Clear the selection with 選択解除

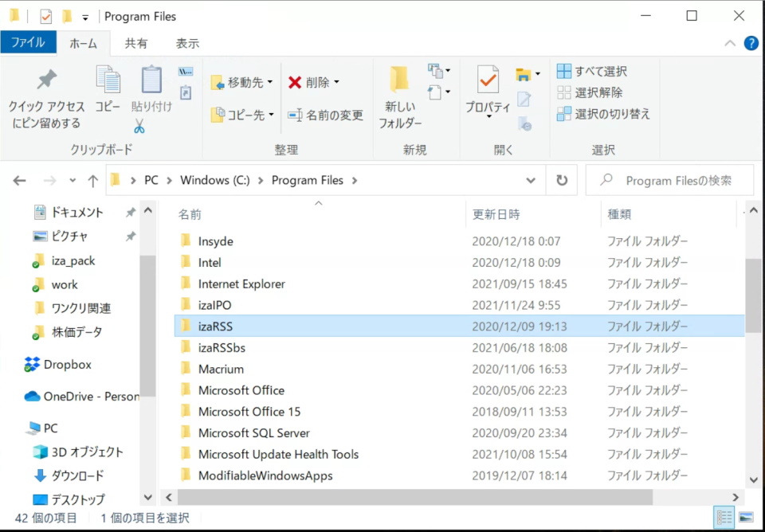point(590,92)
